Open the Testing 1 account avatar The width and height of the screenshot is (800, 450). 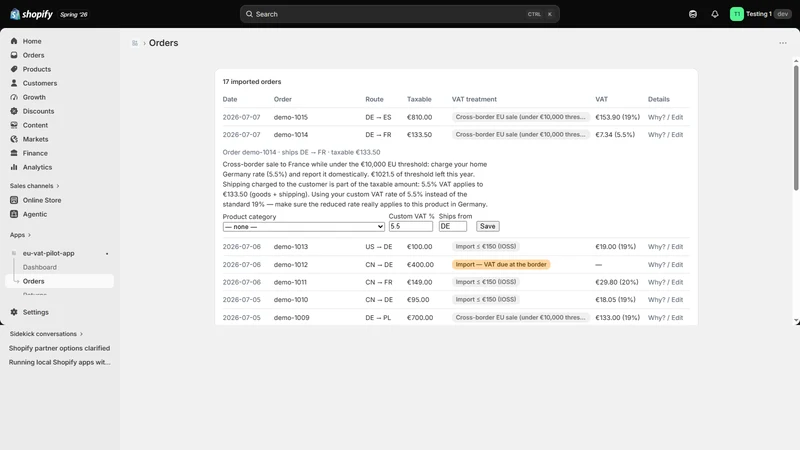pos(737,14)
